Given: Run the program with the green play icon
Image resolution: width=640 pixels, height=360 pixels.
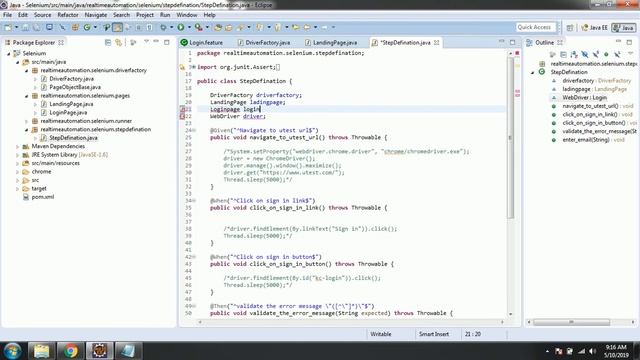Looking at the screenshot, I should coord(181,27).
